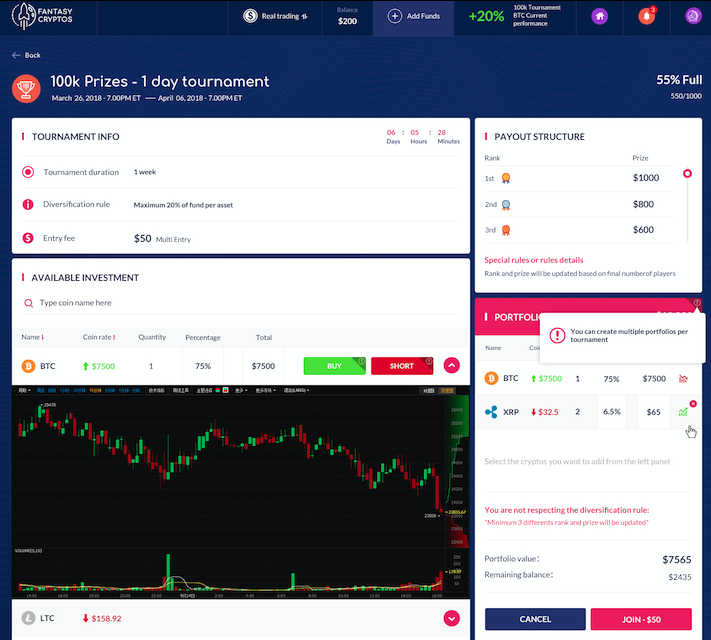The image size is (711, 640).
Task: Click the 1st place gold medal icon
Action: (506, 178)
